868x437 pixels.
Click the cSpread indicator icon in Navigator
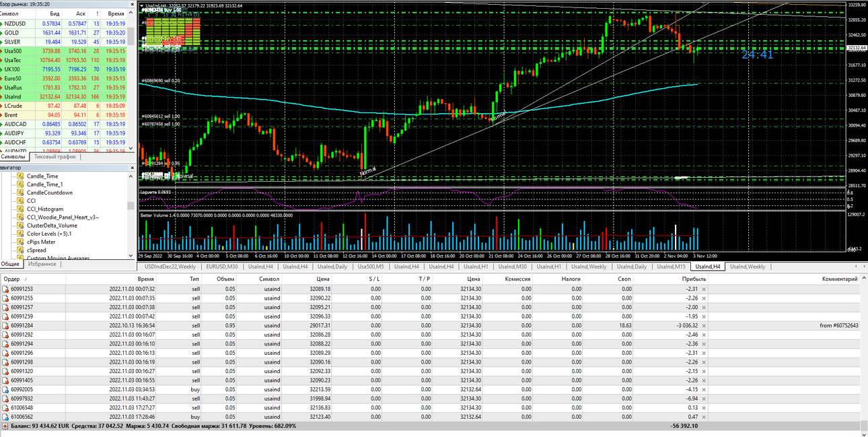click(21, 250)
